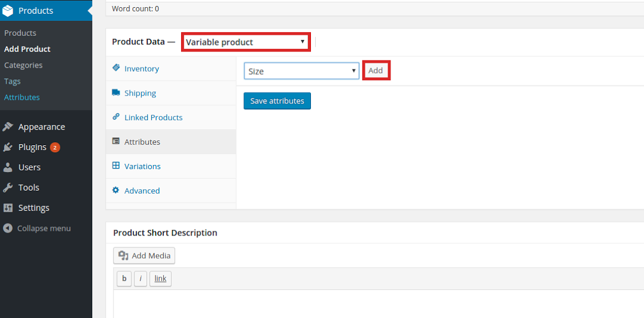Open the Shipping tab
The width and height of the screenshot is (644, 318).
[x=171, y=93]
